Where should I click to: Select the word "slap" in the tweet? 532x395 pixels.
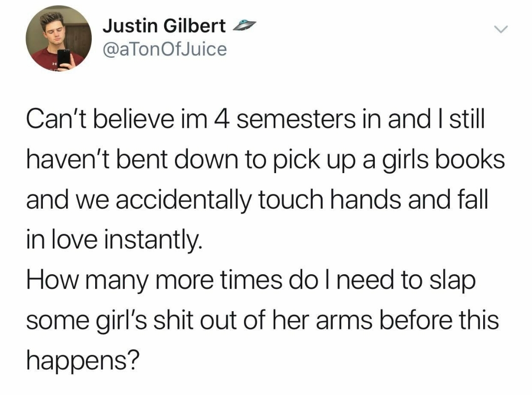[452, 281]
